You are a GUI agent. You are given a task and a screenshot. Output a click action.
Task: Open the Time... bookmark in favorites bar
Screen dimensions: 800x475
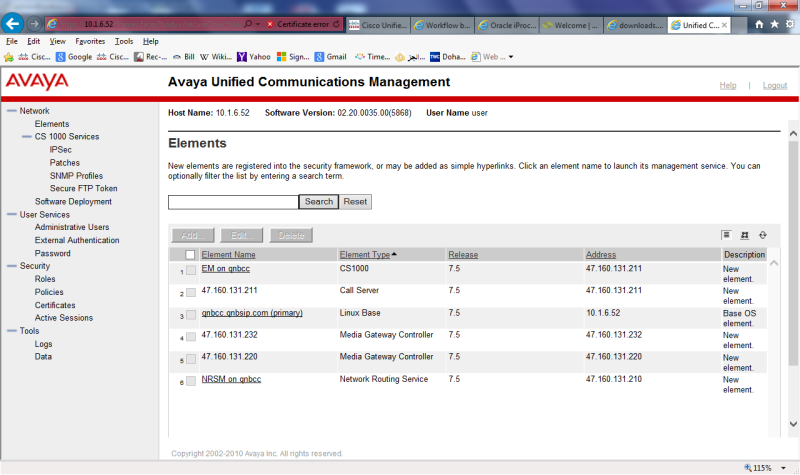[x=372, y=57]
